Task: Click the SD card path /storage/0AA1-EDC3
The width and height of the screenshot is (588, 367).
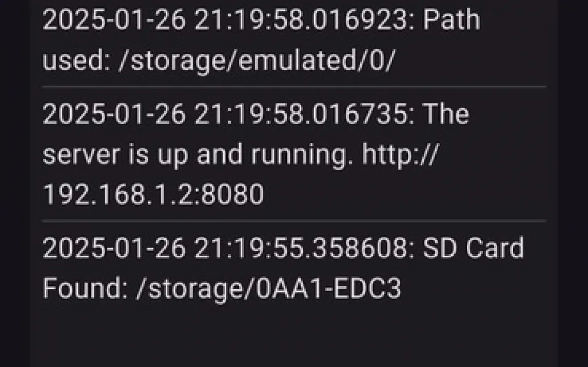Action: pyautogui.click(x=268, y=288)
